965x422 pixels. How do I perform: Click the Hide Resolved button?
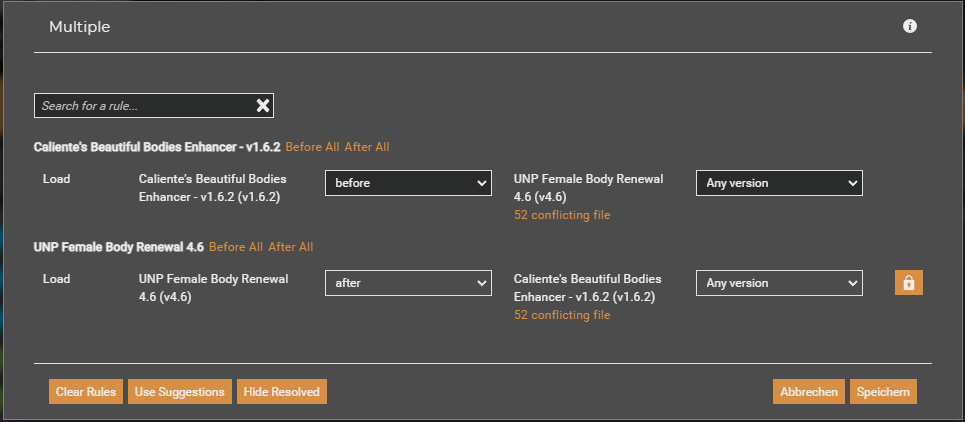click(x=282, y=392)
